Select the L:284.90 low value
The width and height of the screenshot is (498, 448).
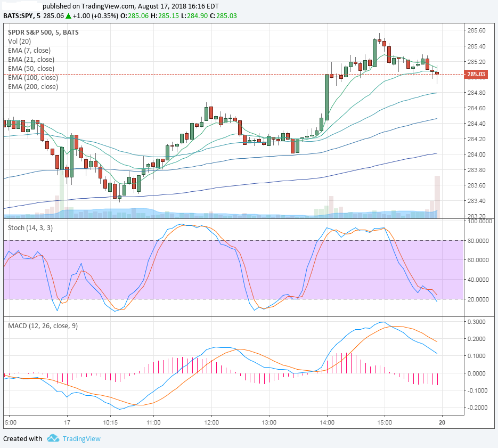click(195, 16)
